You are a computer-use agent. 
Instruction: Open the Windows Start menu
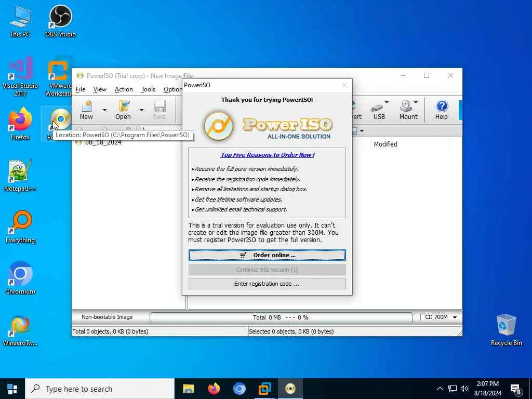click(x=12, y=389)
